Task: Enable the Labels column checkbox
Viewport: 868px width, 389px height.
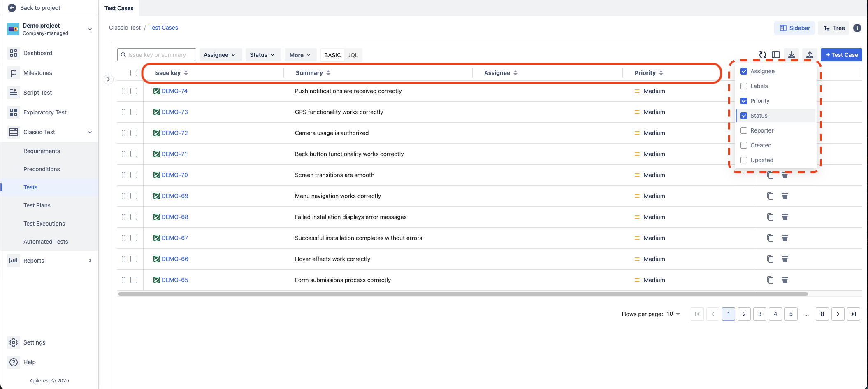Action: tap(744, 86)
